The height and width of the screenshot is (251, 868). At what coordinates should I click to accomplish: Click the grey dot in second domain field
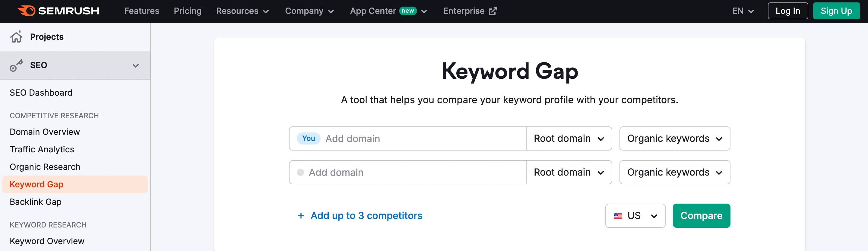coord(300,172)
